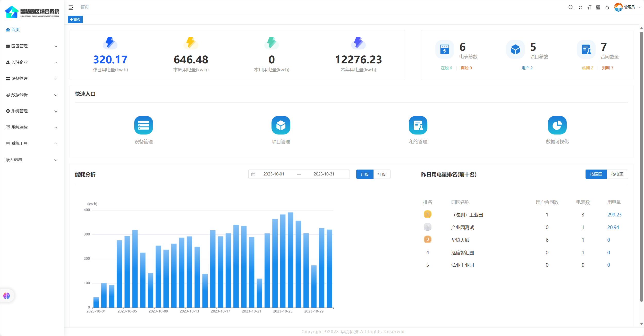Expand the 入驻企业 sidebar menu
The width and height of the screenshot is (644, 336).
click(x=32, y=62)
